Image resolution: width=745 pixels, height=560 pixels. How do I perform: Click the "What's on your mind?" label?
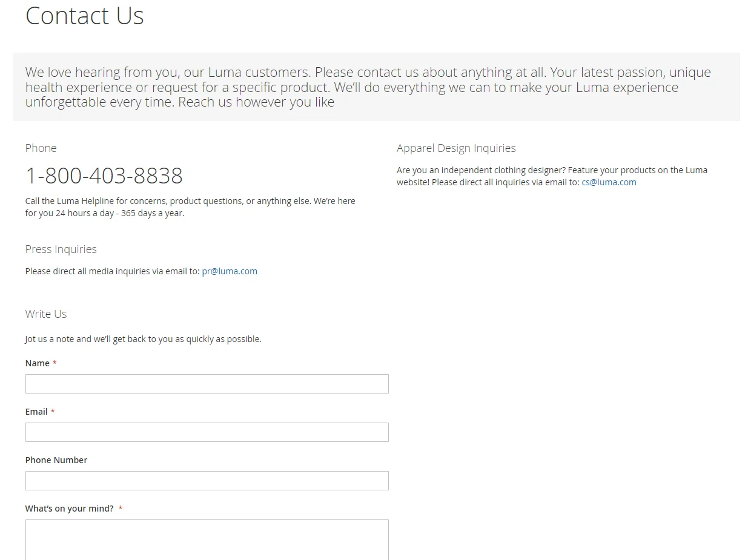(x=69, y=509)
